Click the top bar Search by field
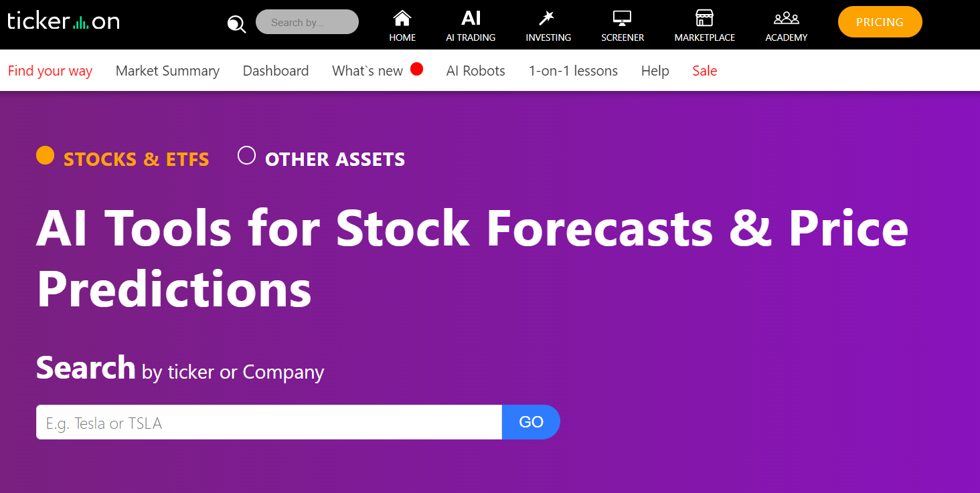 tap(307, 22)
